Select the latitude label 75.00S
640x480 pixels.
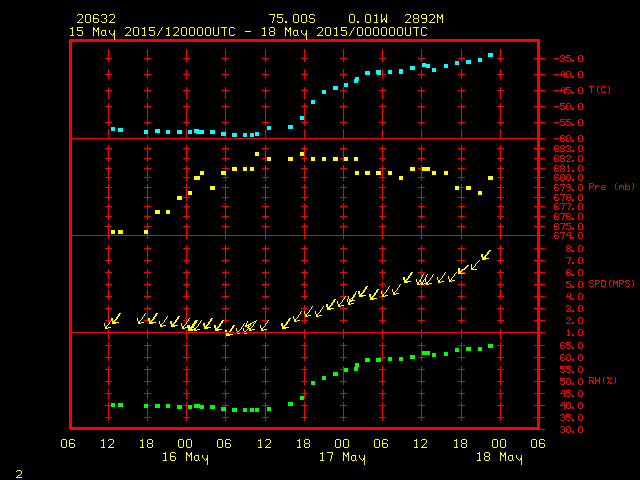(x=292, y=19)
